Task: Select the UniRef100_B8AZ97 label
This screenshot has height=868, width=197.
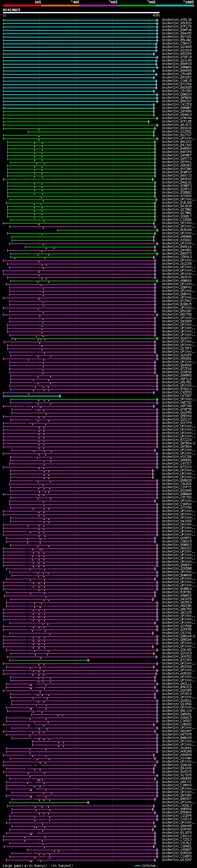Action: pyautogui.click(x=177, y=101)
